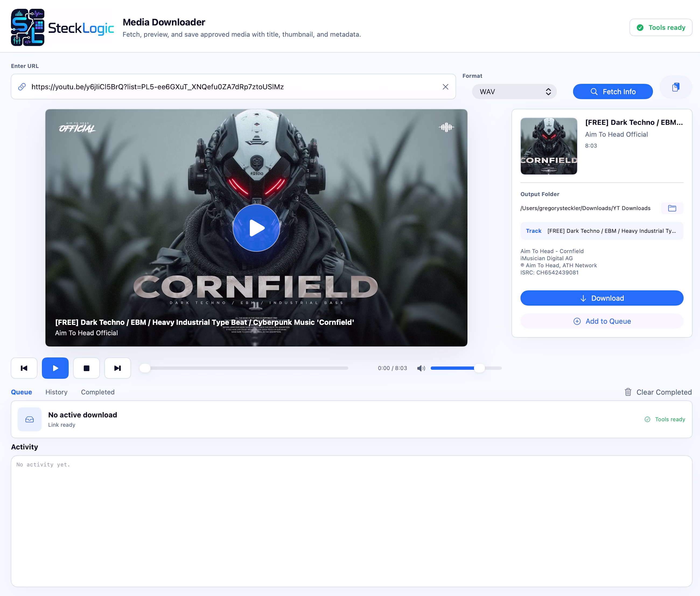Clear the URL with the X icon
700x596 pixels.
point(446,87)
